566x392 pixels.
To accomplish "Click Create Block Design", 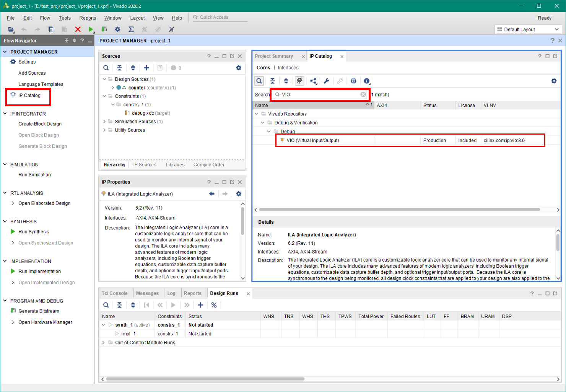I will 40,124.
